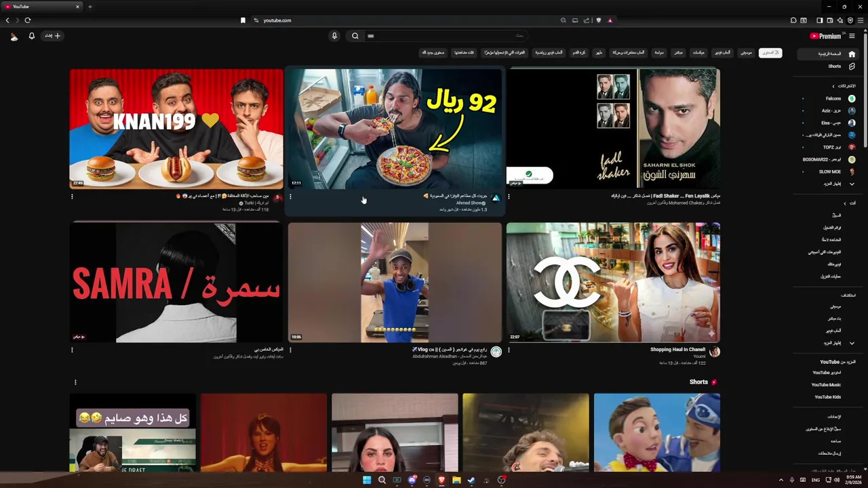868x488 pixels.
Task: Open the Windows Start button on the taskbar
Action: (367, 480)
